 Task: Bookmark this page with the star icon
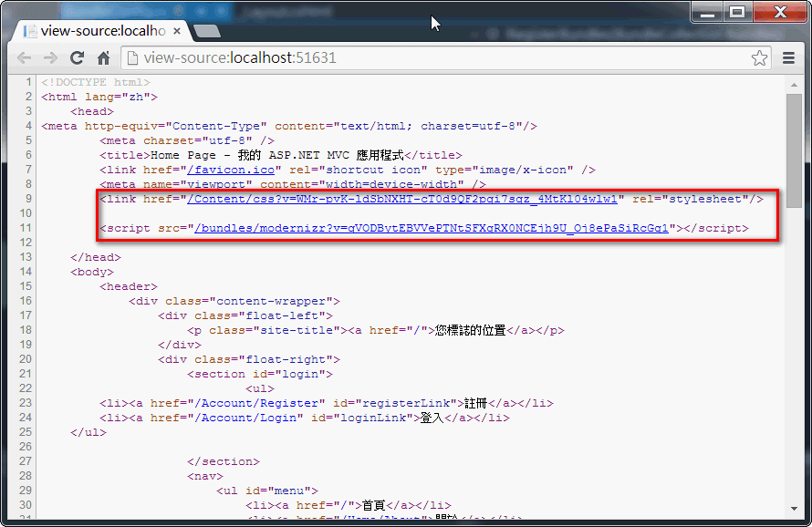point(759,58)
